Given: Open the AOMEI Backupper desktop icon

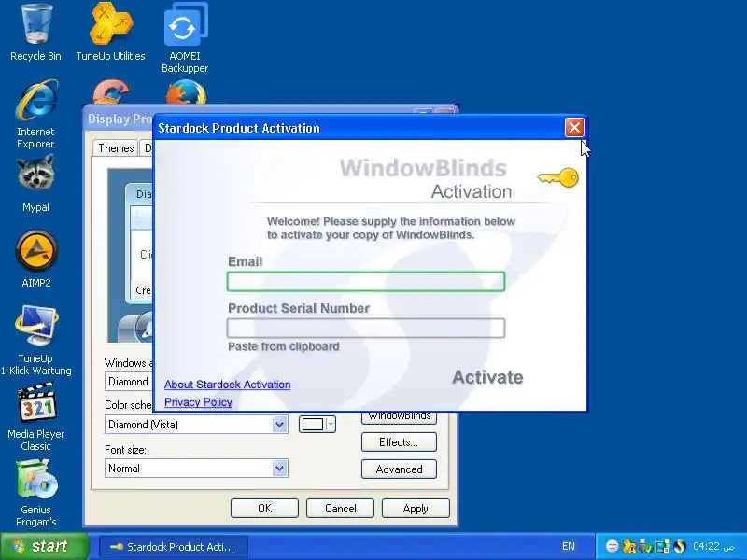Looking at the screenshot, I should coord(185,38).
